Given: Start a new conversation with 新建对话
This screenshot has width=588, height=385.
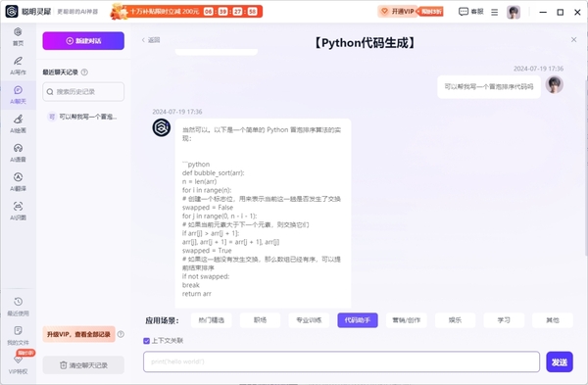Looking at the screenshot, I should [x=83, y=41].
